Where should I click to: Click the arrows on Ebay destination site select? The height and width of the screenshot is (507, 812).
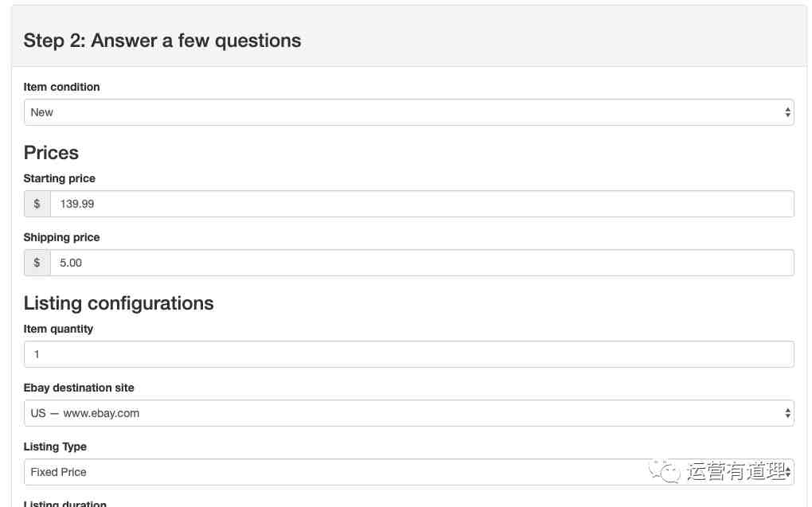click(787, 413)
